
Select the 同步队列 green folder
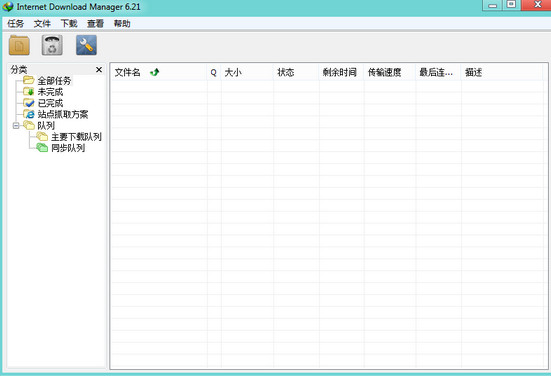68,148
